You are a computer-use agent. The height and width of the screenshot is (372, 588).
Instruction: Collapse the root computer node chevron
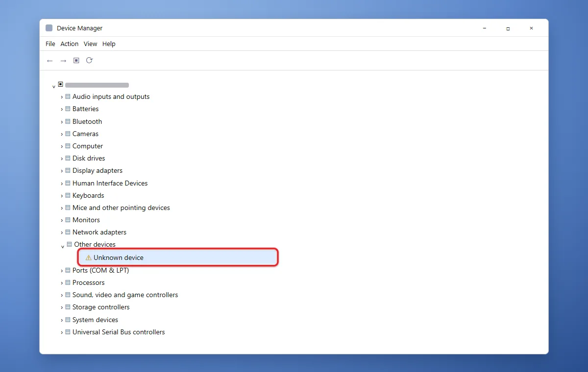coord(54,87)
